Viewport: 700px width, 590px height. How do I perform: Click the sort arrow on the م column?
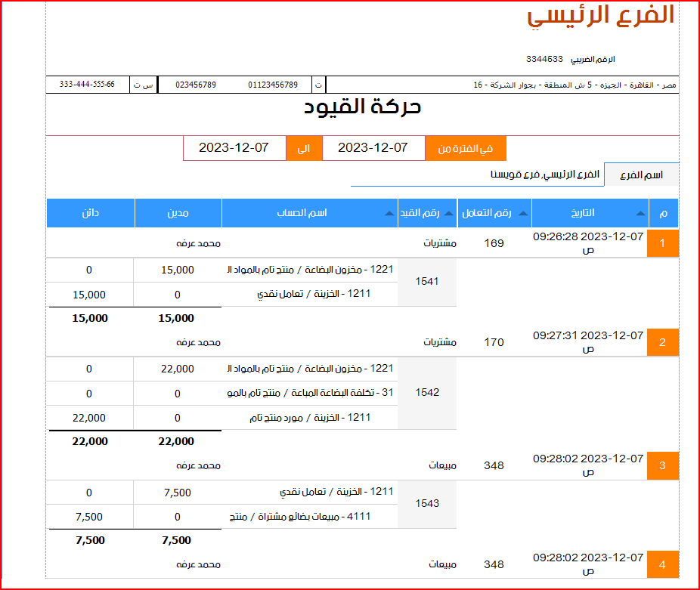coord(653,214)
